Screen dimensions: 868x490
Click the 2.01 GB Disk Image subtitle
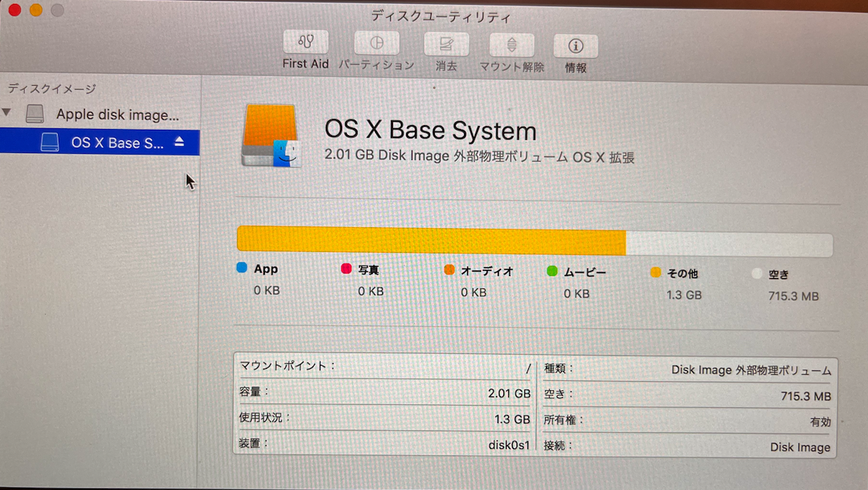click(x=480, y=156)
